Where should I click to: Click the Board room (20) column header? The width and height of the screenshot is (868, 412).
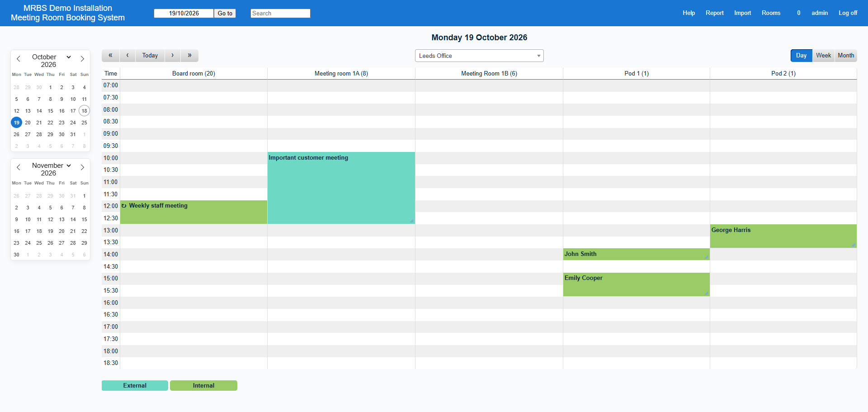193,74
